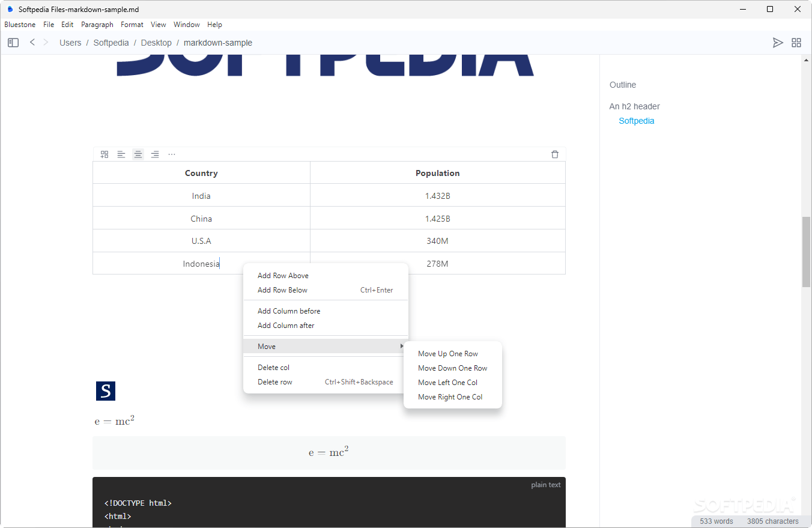Click the U.S.A table cell
The height and width of the screenshot is (528, 812).
(x=201, y=241)
